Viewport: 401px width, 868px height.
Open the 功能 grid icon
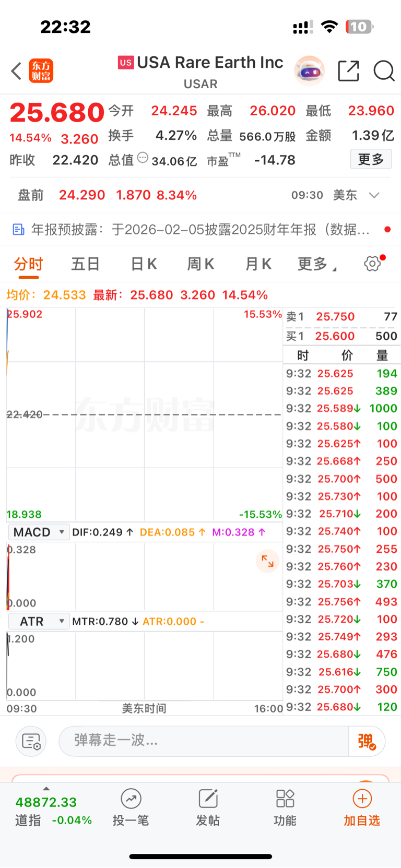285,799
